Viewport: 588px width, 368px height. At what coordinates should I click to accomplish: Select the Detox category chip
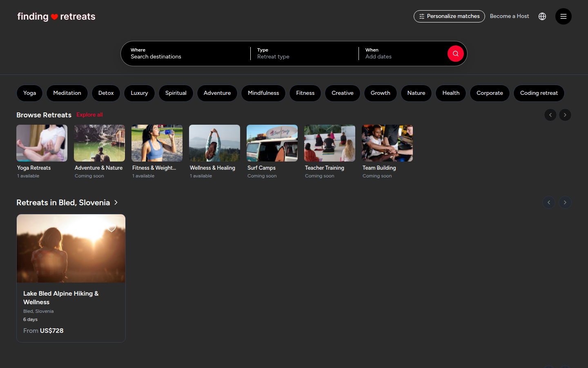coord(106,93)
